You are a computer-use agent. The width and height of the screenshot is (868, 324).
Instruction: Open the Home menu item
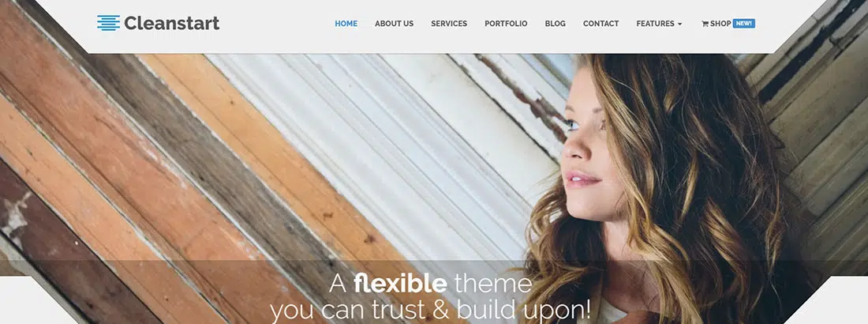point(346,24)
